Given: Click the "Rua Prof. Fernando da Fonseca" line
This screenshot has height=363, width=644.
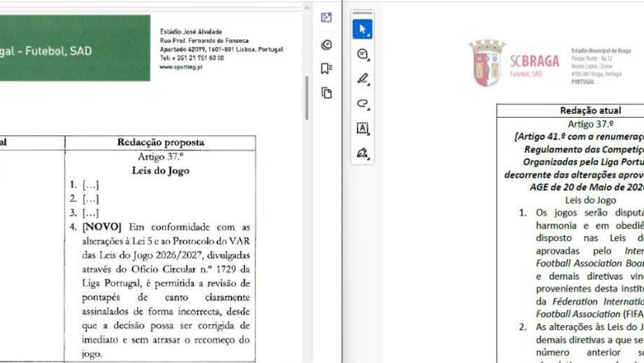Looking at the screenshot, I should (204, 41).
